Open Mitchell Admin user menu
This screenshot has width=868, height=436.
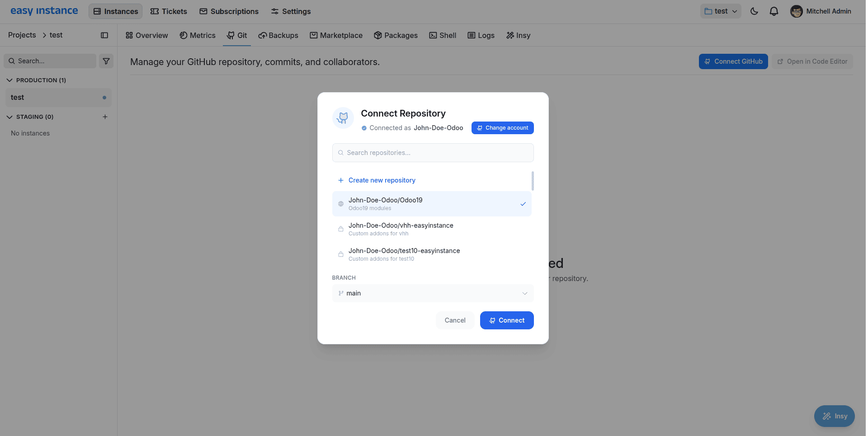tap(821, 11)
